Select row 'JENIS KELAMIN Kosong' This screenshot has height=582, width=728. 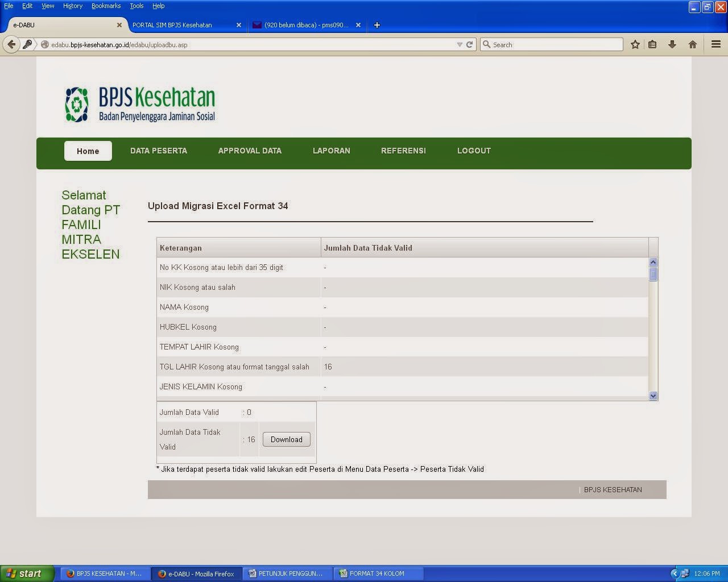[x=403, y=386]
